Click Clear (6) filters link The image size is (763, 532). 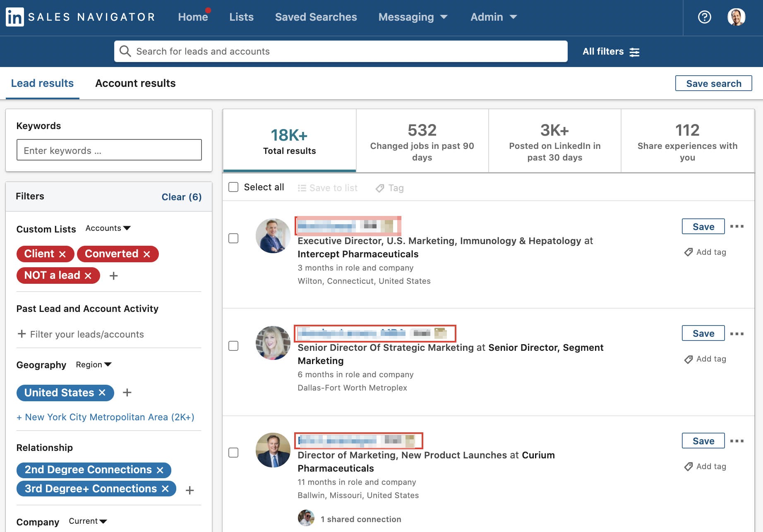181,197
